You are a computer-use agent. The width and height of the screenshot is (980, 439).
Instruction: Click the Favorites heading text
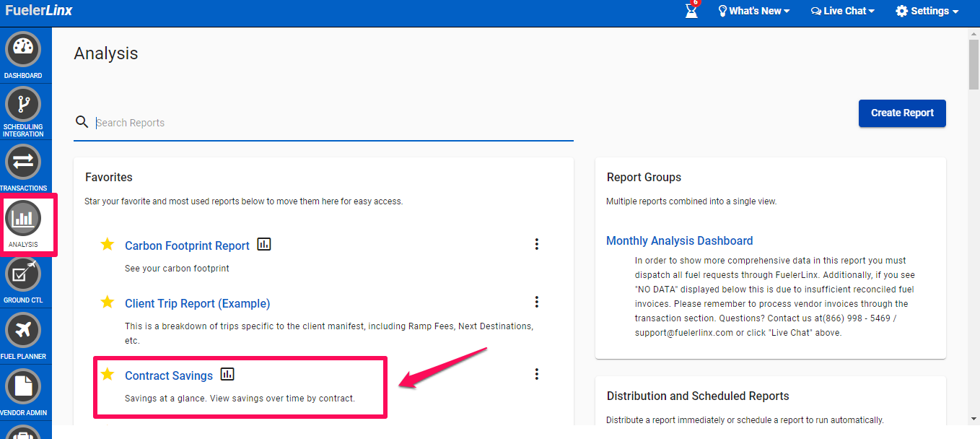click(108, 177)
